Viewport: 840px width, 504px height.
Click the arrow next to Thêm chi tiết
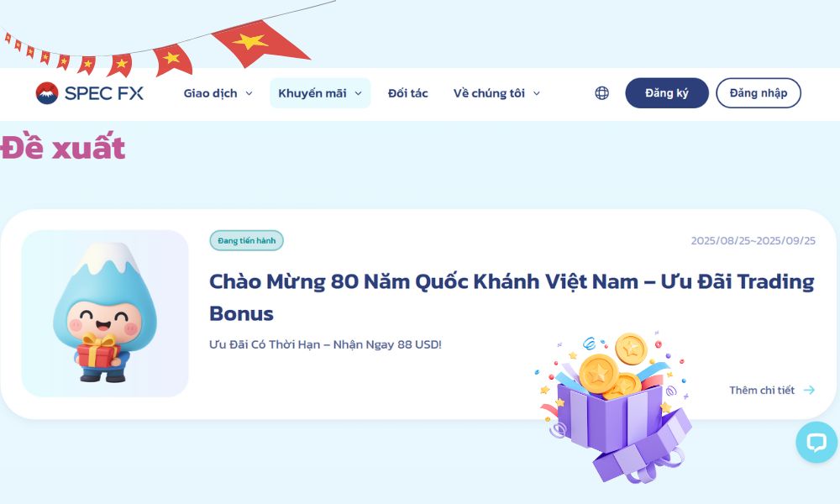click(x=809, y=390)
